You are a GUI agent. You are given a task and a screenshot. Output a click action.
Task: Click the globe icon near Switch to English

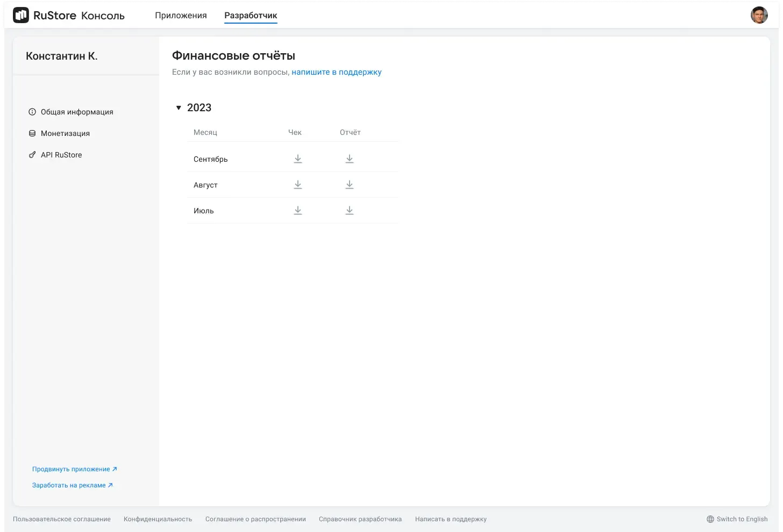pos(710,519)
